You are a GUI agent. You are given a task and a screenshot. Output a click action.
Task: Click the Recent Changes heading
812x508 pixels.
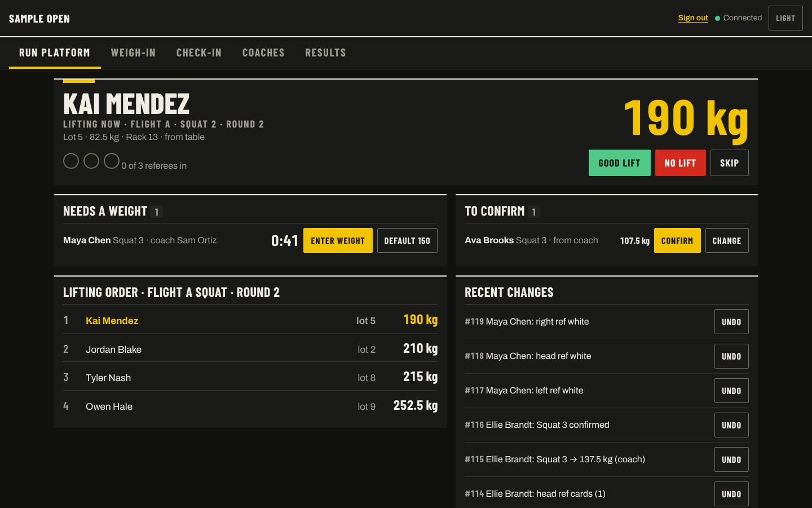[x=509, y=292]
